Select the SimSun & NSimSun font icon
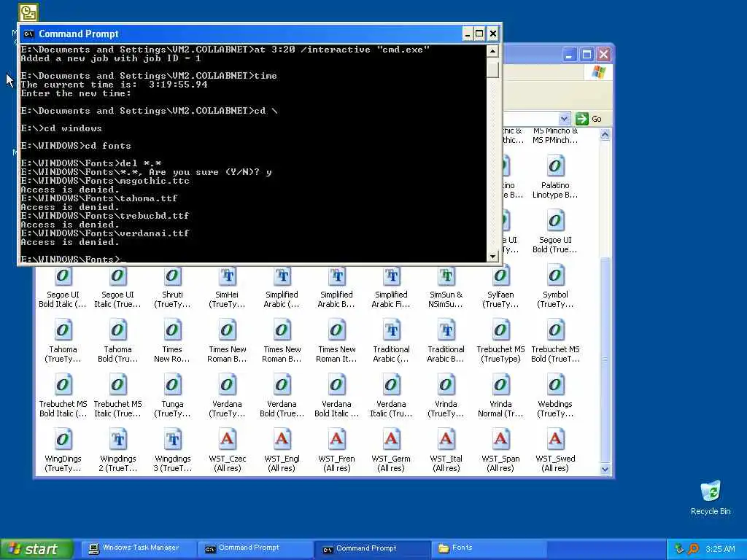This screenshot has height=560, width=747. click(x=446, y=276)
